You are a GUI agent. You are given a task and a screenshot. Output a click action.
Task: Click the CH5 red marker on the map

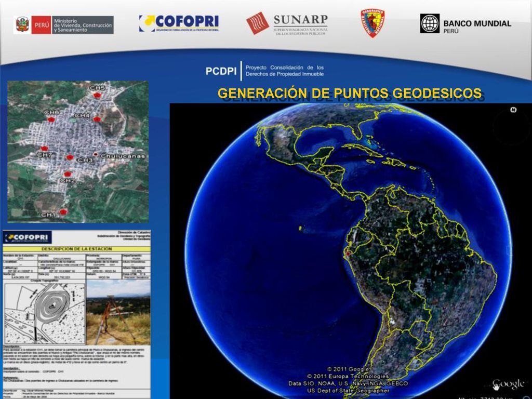pos(97,95)
